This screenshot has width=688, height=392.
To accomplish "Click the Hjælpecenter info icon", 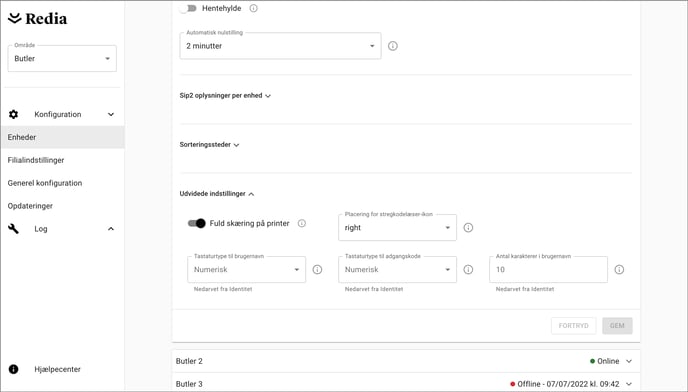I will pyautogui.click(x=14, y=369).
